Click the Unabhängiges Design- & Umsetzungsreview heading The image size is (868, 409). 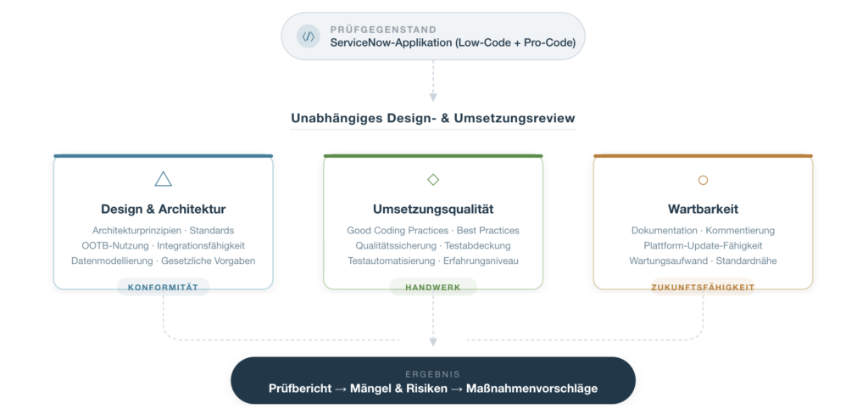pos(433,119)
